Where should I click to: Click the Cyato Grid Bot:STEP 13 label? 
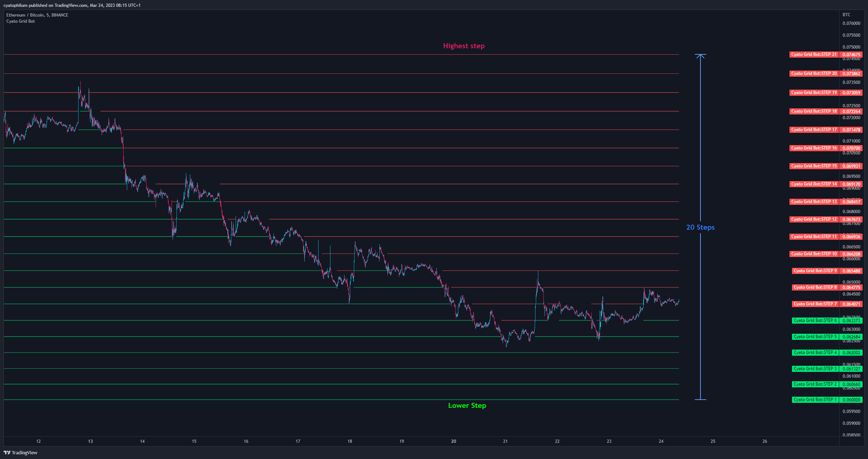pyautogui.click(x=814, y=202)
